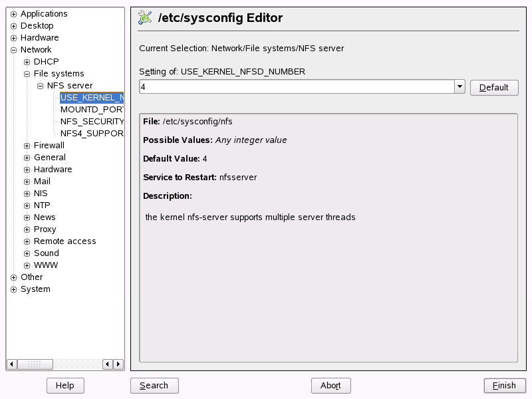Expand the DHCP node
The height and width of the screenshot is (399, 532).
coord(27,62)
